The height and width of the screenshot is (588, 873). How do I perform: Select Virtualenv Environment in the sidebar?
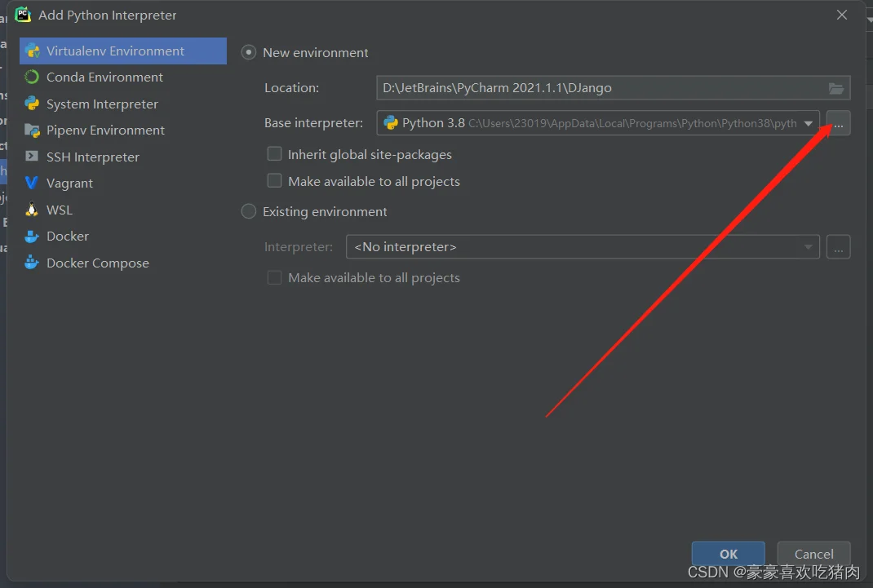point(123,51)
